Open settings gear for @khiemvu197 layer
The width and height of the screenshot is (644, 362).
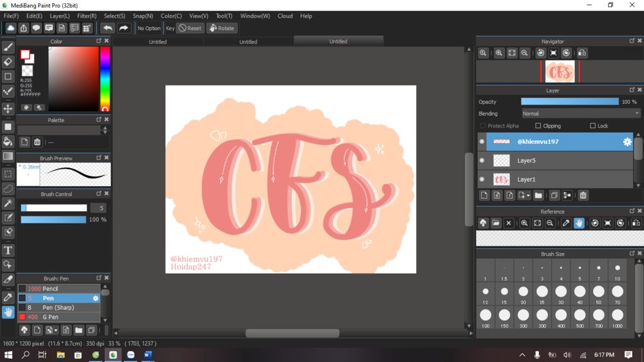[627, 142]
